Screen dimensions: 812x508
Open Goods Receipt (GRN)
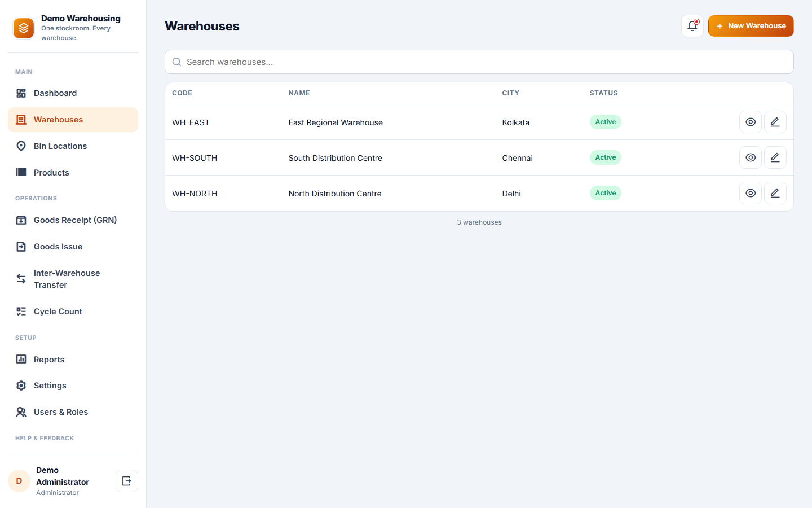click(73, 220)
